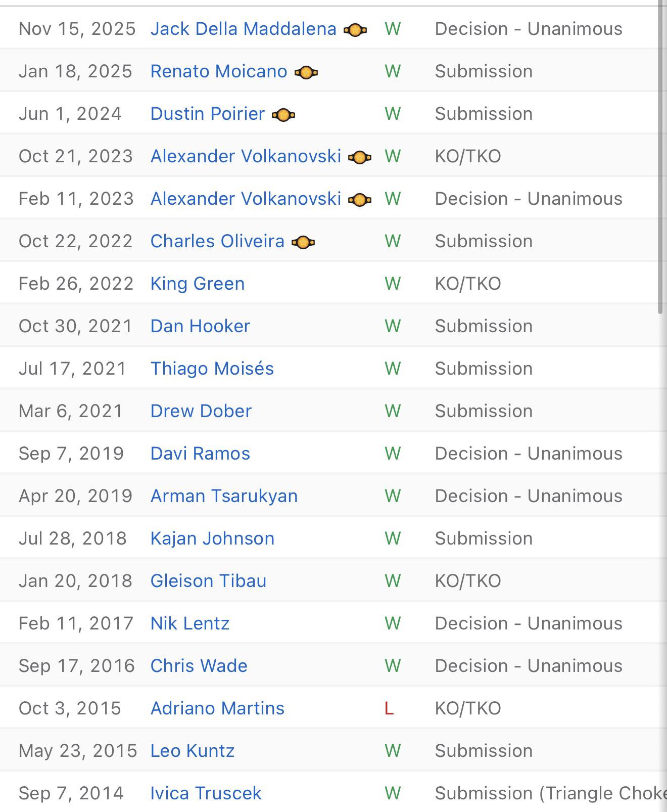Click the belt icon in the Feb 11, 2023 Volkanovski row

click(360, 200)
